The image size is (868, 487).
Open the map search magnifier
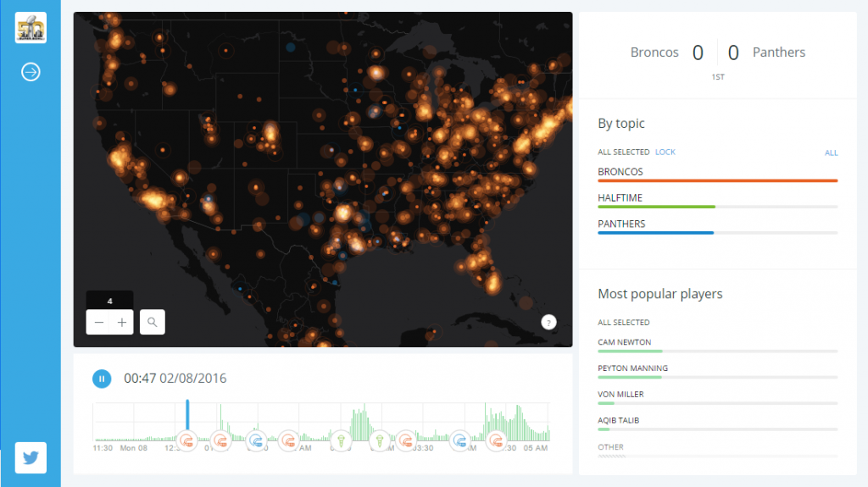(x=153, y=322)
